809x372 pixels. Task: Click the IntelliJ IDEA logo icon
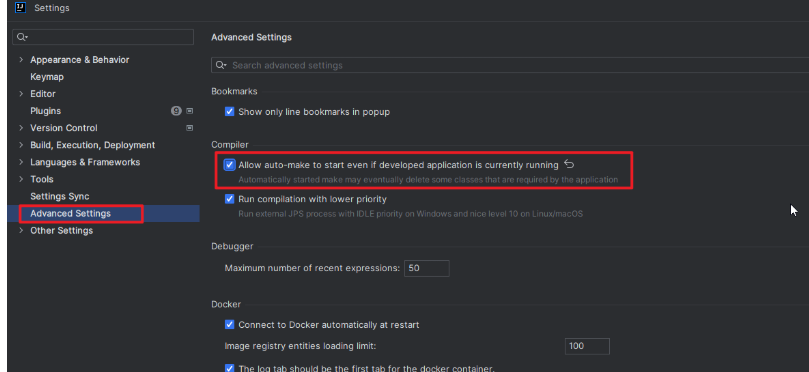click(x=21, y=7)
